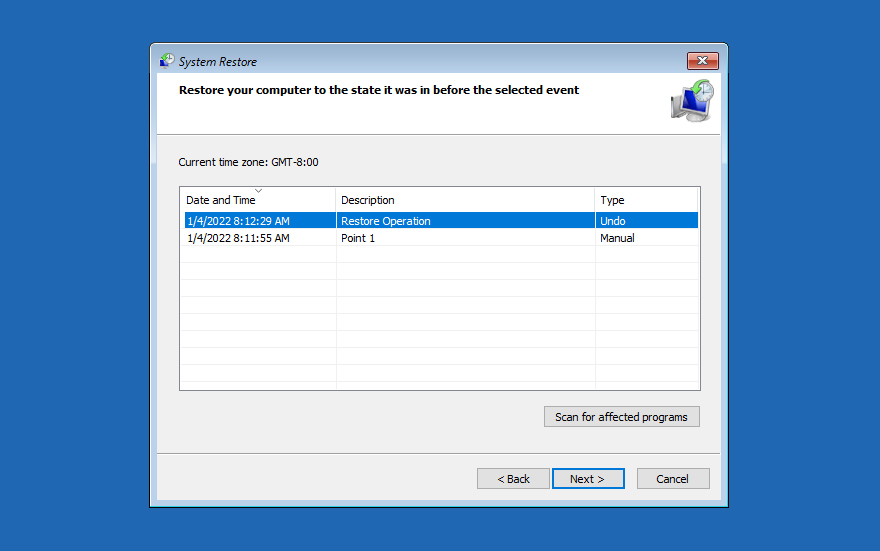
Task: Click Scan for affected programs button
Action: (x=622, y=417)
